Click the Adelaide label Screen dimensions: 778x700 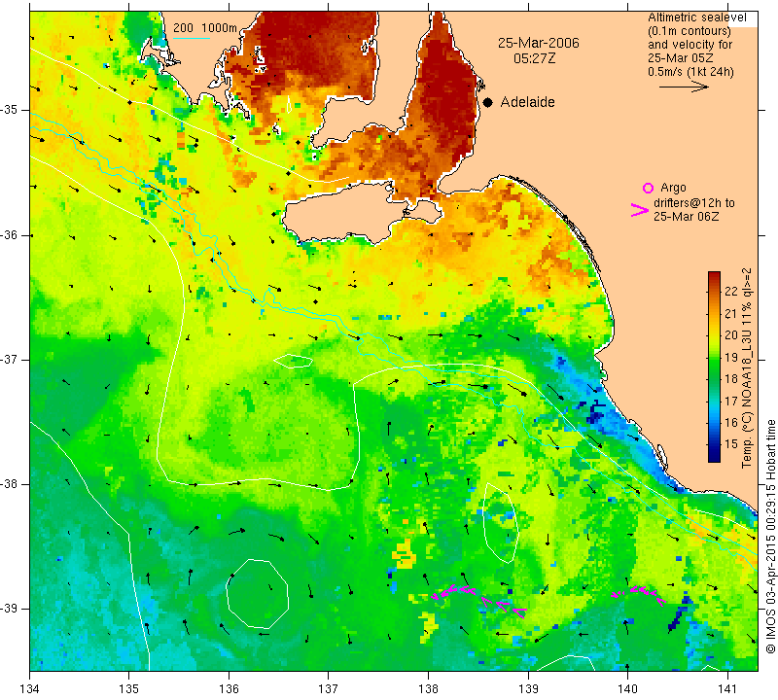527,102
